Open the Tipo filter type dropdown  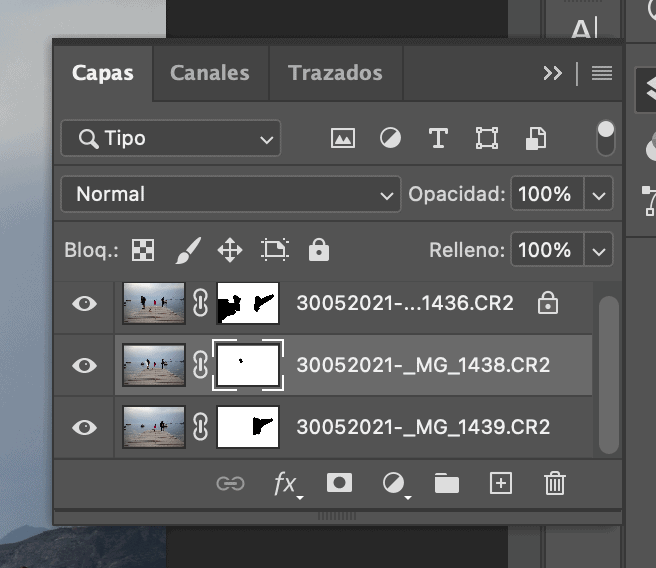pyautogui.click(x=171, y=138)
